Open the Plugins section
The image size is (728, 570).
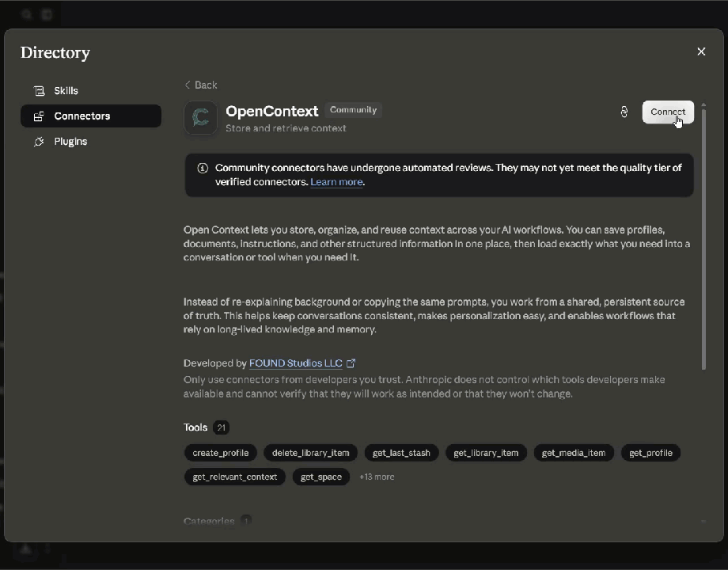tap(91, 141)
